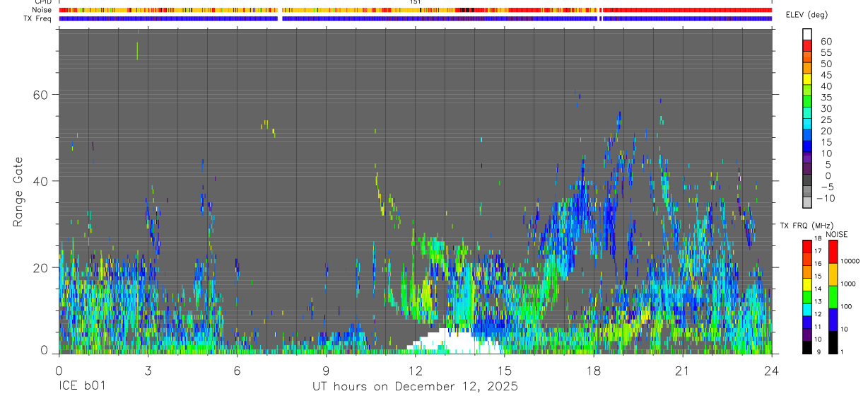
Task: Click the x-axis tick label '6'
Action: tap(237, 370)
